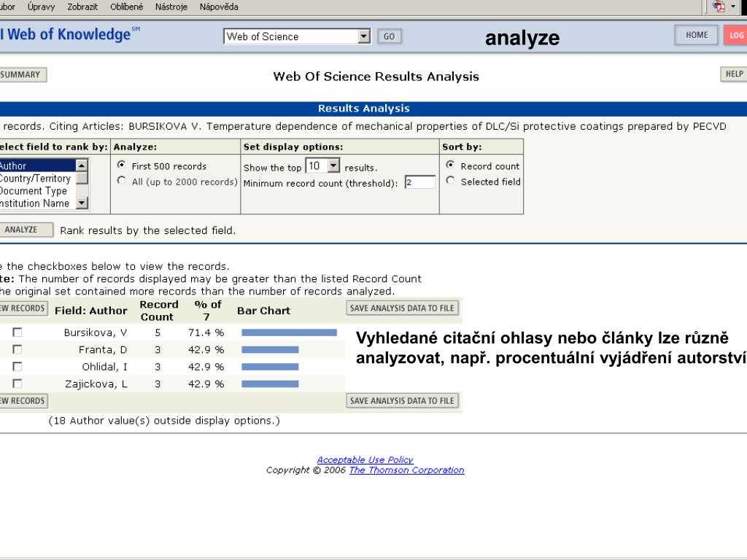Click the "Web Of Science Results Analysis" title
Image resolution: width=747 pixels, height=560 pixels.
click(x=376, y=76)
